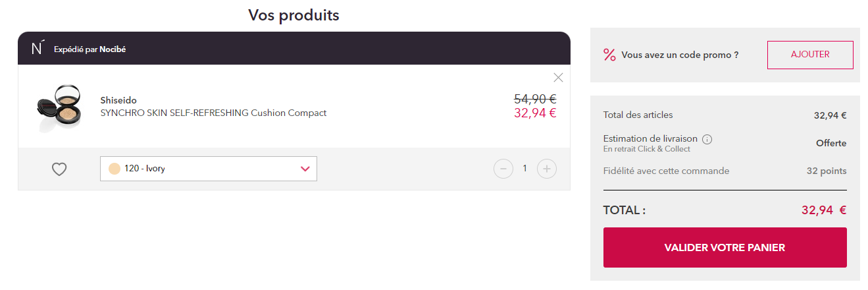
Task: Click the "Vous avez un code promo ?" text
Action: 680,55
